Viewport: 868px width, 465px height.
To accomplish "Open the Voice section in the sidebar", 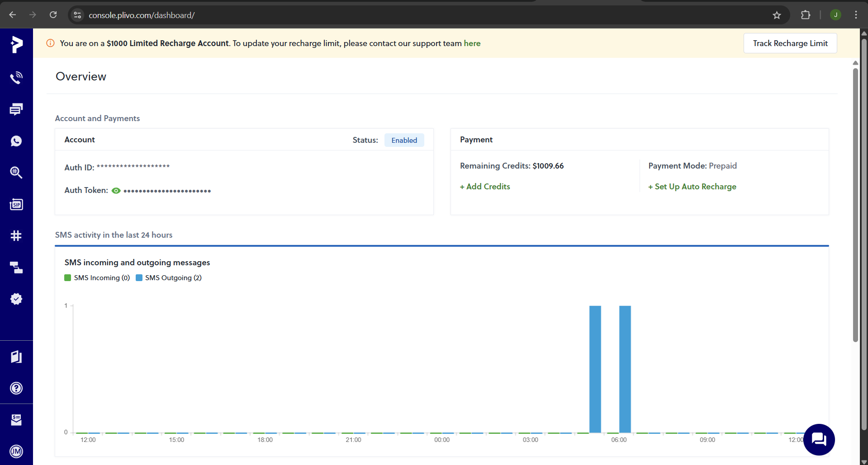I will [16, 78].
